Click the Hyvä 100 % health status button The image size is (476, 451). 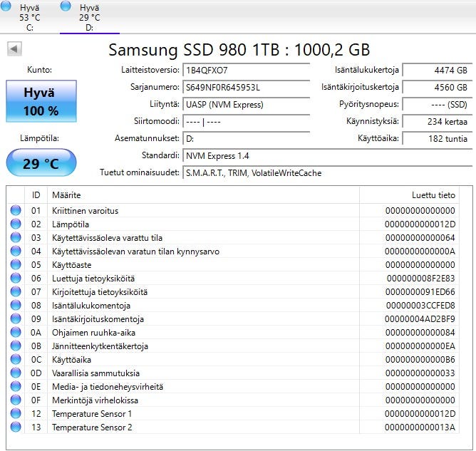(x=41, y=101)
